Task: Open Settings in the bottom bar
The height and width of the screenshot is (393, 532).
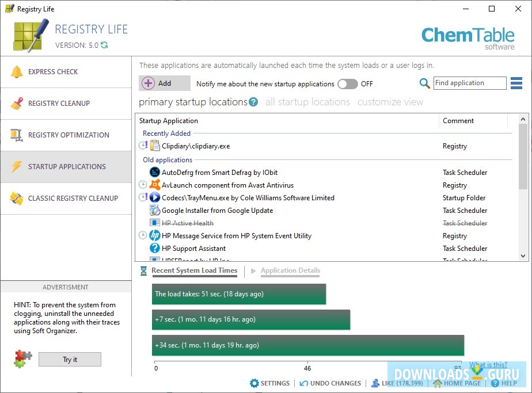Action: tap(270, 383)
